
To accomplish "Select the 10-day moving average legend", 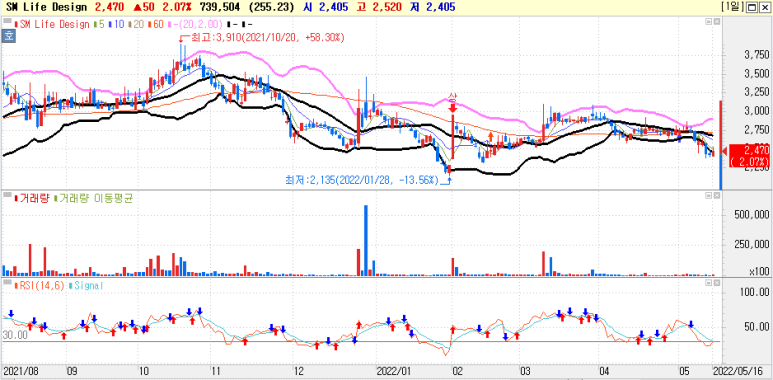I will [x=116, y=24].
